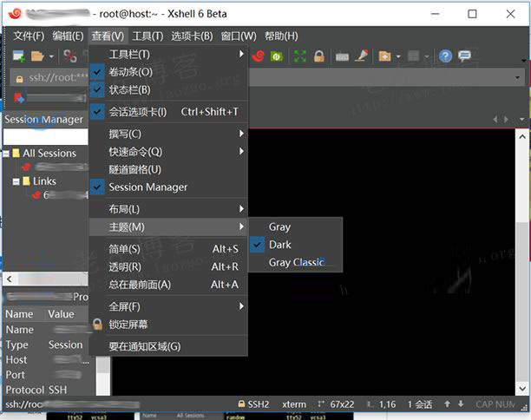Open dropdown beside the layout grid icon
Image resolution: width=531 pixels, height=420 pixels.
(x=427, y=56)
